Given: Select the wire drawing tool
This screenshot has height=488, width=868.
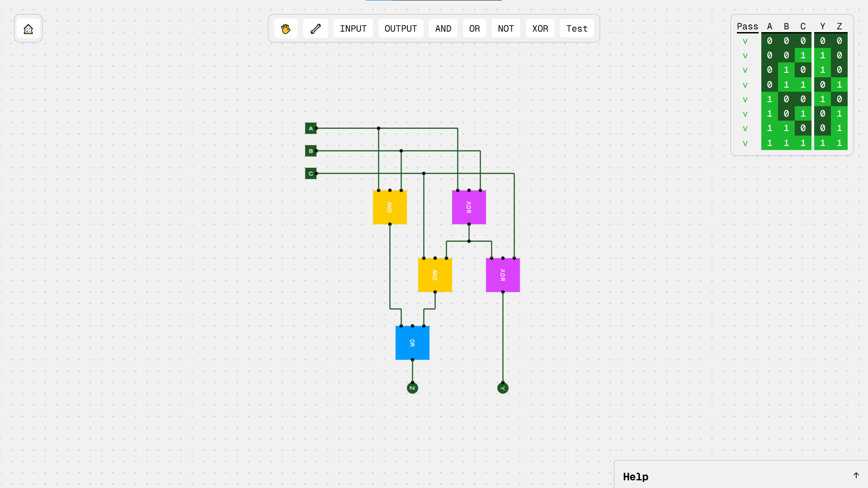Looking at the screenshot, I should [316, 29].
